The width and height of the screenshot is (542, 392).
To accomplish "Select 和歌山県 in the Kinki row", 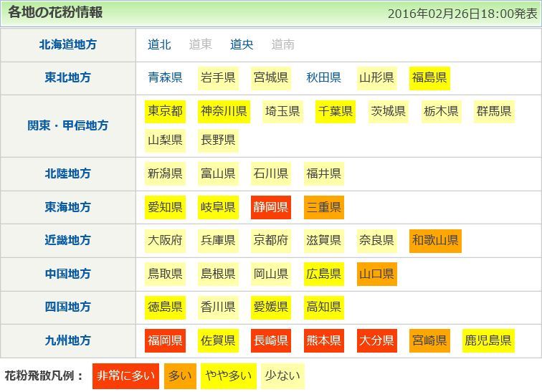I will tap(435, 241).
